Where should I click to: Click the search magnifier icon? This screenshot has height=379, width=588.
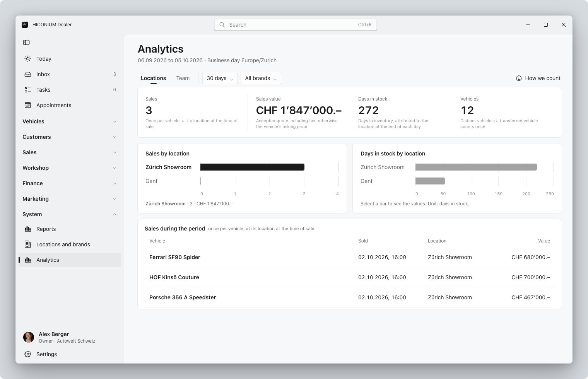[222, 25]
